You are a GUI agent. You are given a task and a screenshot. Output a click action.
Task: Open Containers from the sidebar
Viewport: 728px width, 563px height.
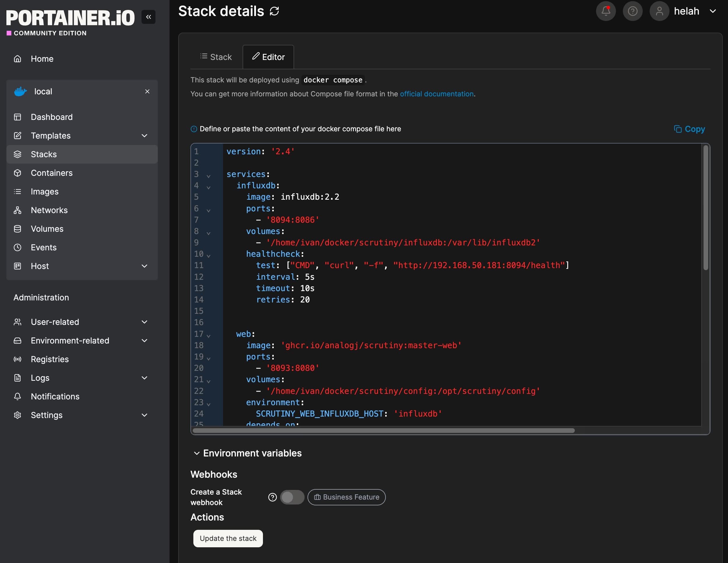point(52,173)
